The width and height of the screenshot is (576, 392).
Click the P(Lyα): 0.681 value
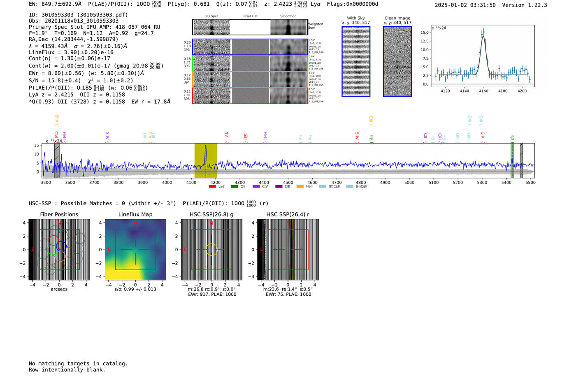[189, 4]
